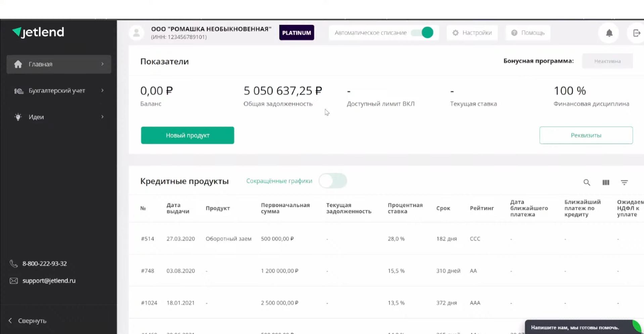This screenshot has width=644, height=334.
Task: Open the Идеи menu item
Action: tap(59, 117)
